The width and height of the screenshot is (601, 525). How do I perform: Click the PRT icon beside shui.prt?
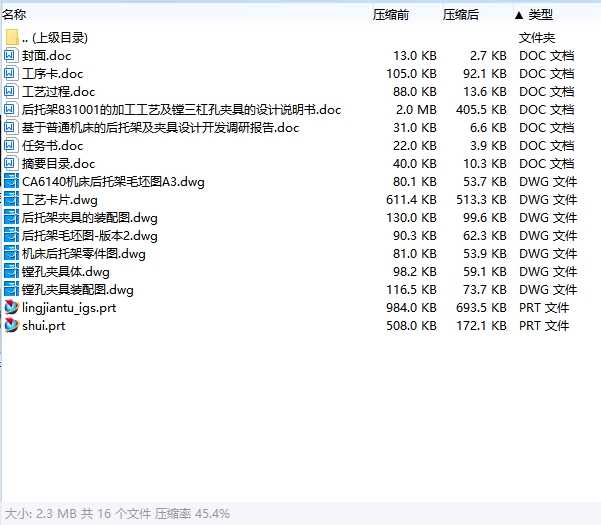click(x=11, y=325)
